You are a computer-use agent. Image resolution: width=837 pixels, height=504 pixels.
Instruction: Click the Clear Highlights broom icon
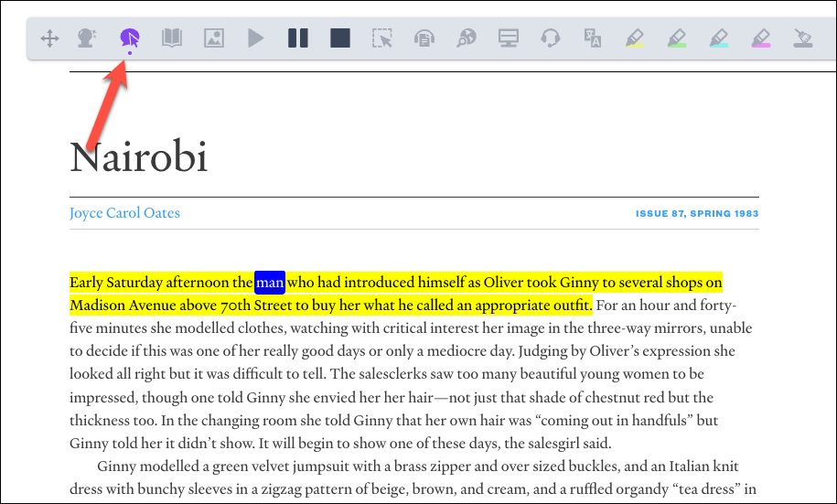(803, 38)
